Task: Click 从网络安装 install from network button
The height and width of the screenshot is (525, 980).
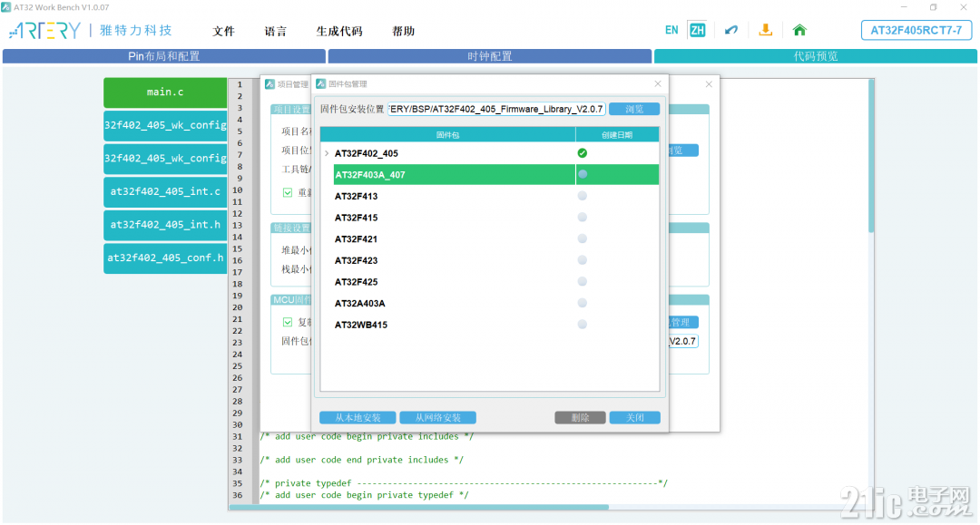Action: 437,418
